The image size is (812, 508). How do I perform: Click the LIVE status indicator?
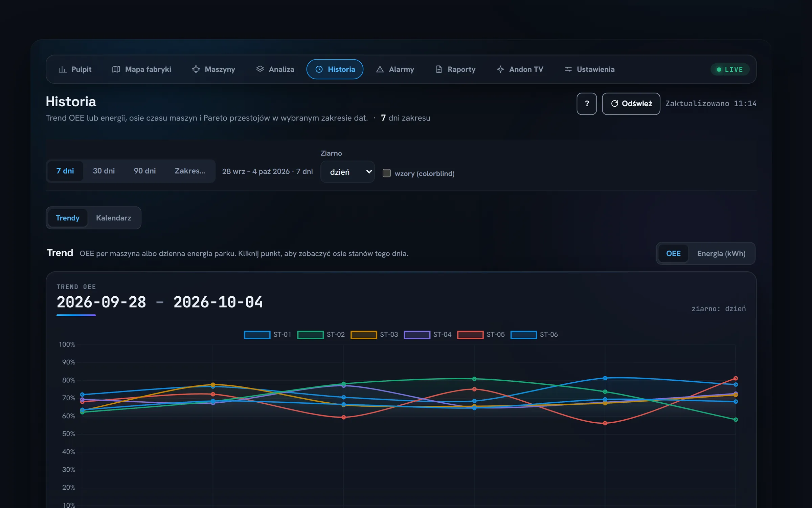coord(730,69)
